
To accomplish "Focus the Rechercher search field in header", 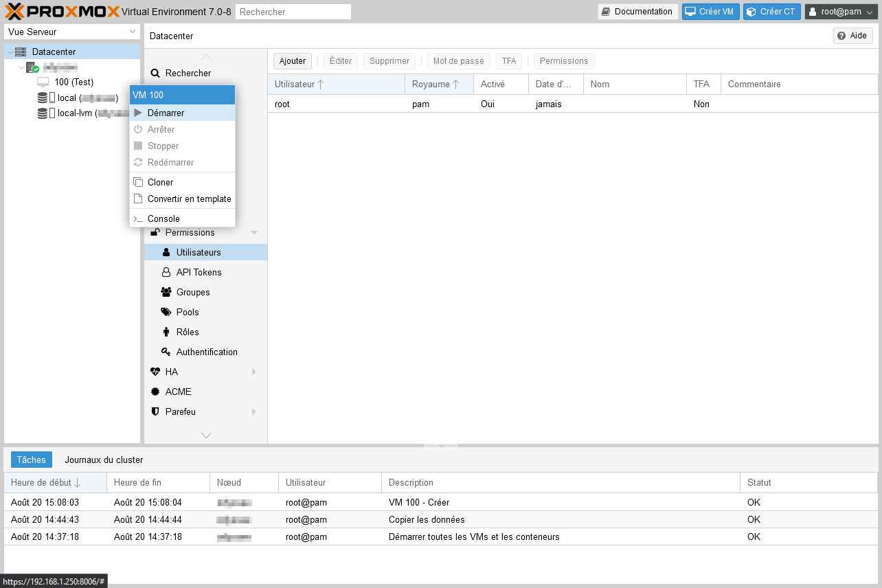I will (293, 12).
